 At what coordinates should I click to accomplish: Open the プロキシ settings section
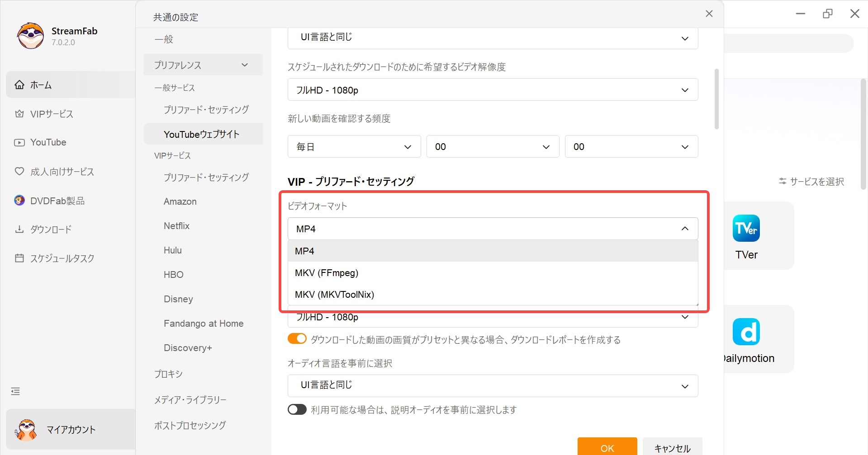[x=168, y=374]
